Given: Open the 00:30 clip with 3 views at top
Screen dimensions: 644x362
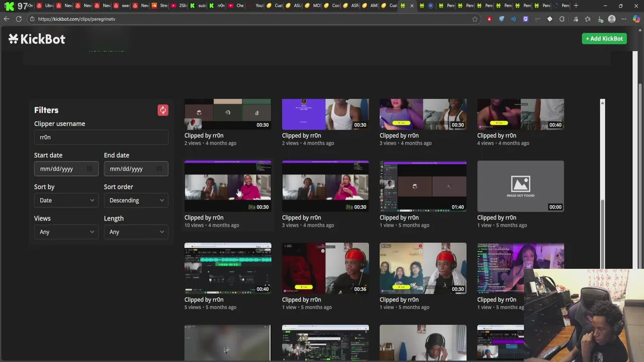Looking at the screenshot, I should 423,114.
